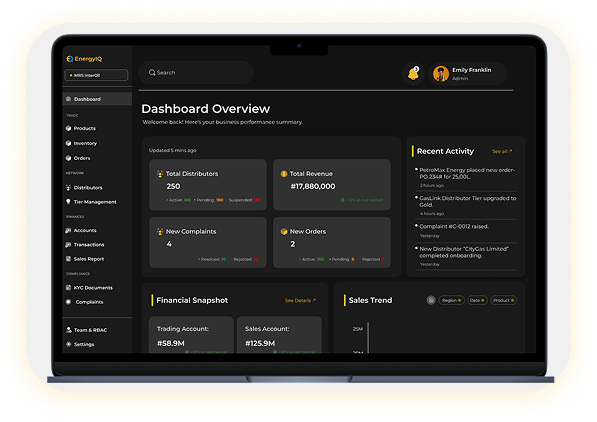
Task: Click the New Complaints card icon
Action: 160,232
